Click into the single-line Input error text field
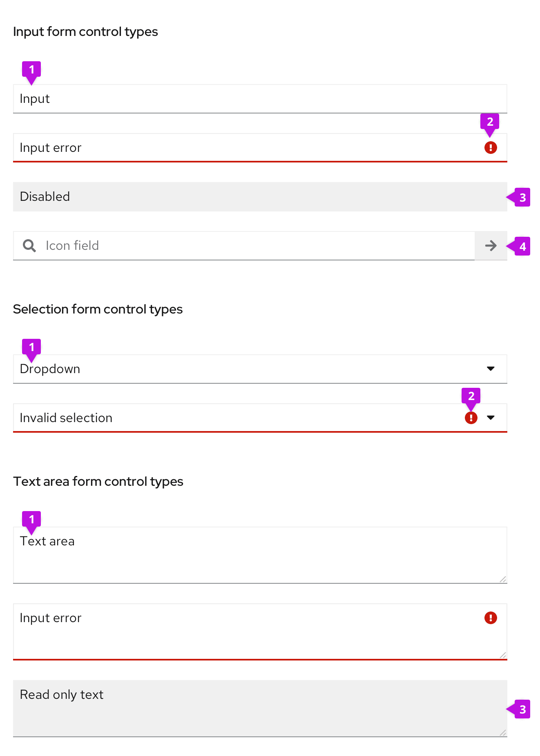Viewport: 540px width, 756px height. click(245, 148)
